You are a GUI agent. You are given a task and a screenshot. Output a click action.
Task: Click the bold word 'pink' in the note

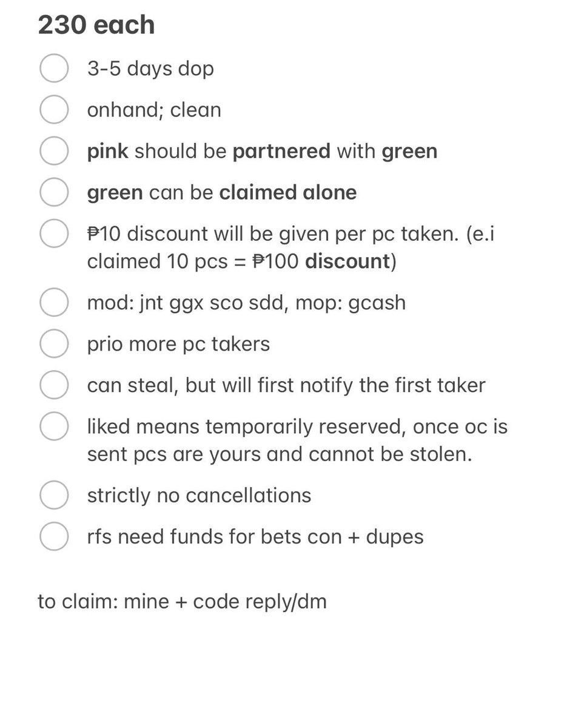click(108, 152)
